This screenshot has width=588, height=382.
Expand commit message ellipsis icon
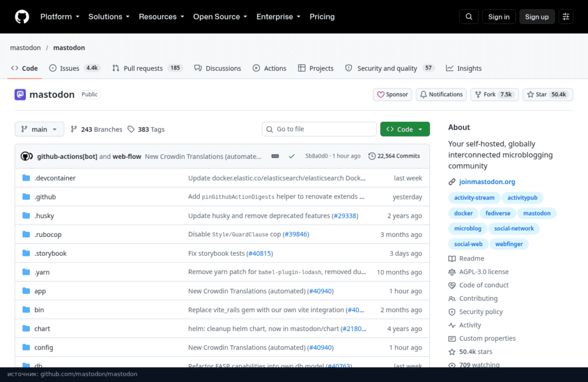click(x=275, y=156)
